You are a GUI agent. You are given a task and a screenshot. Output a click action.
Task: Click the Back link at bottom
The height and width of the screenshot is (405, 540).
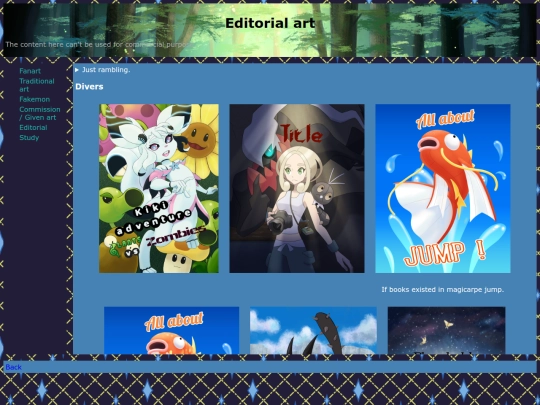[13, 367]
